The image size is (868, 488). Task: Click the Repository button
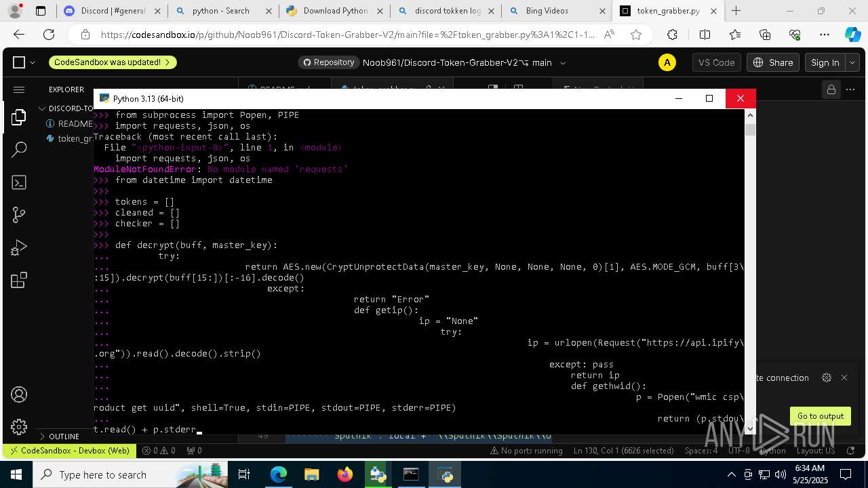pos(328,62)
